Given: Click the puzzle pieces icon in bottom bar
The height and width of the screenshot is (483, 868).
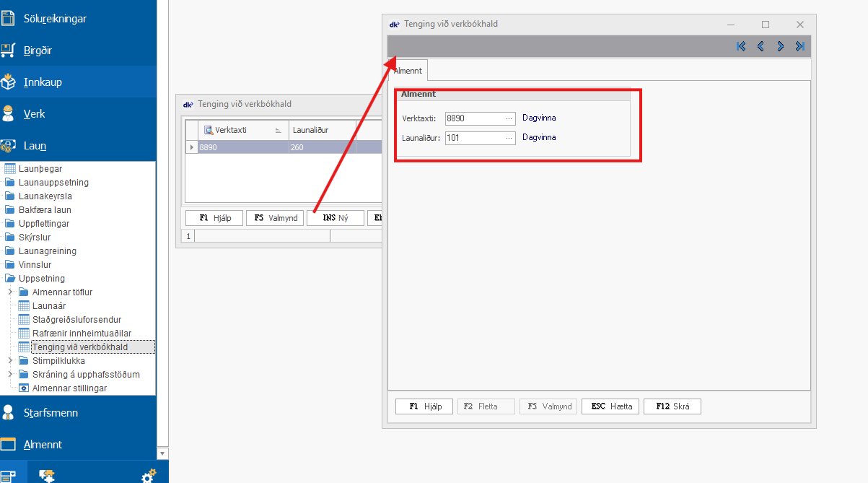Looking at the screenshot, I should (x=47, y=476).
